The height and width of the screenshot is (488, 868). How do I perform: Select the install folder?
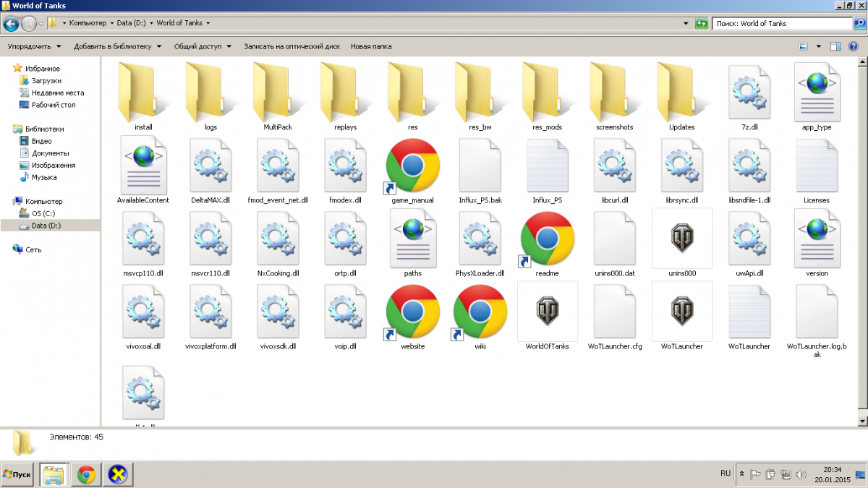(143, 92)
